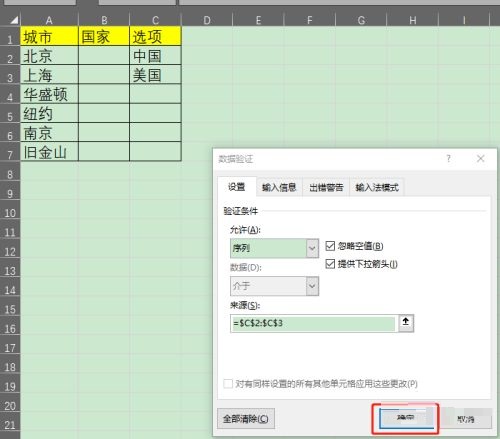500x439 pixels.
Task: Switch to the 出错警告 tab
Action: click(326, 188)
